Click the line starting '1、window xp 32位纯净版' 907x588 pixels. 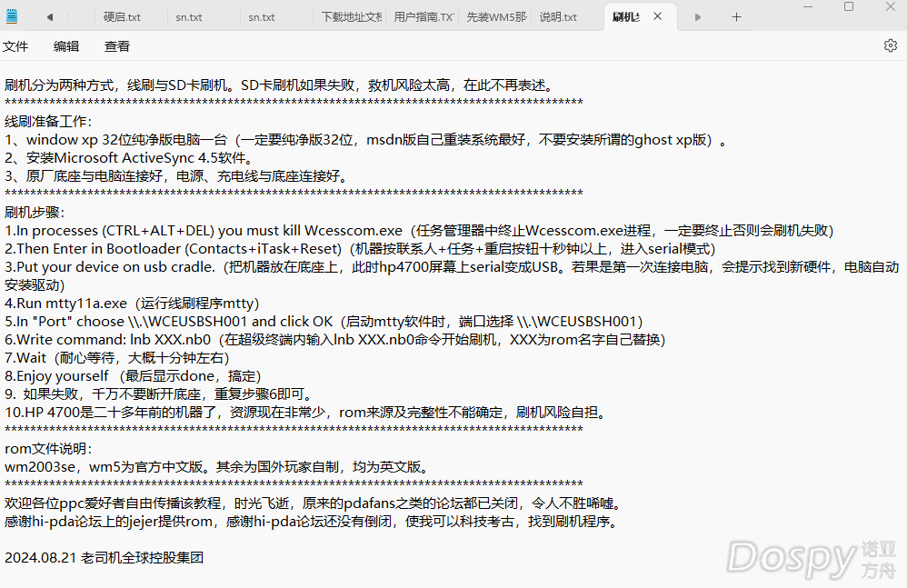point(365,140)
